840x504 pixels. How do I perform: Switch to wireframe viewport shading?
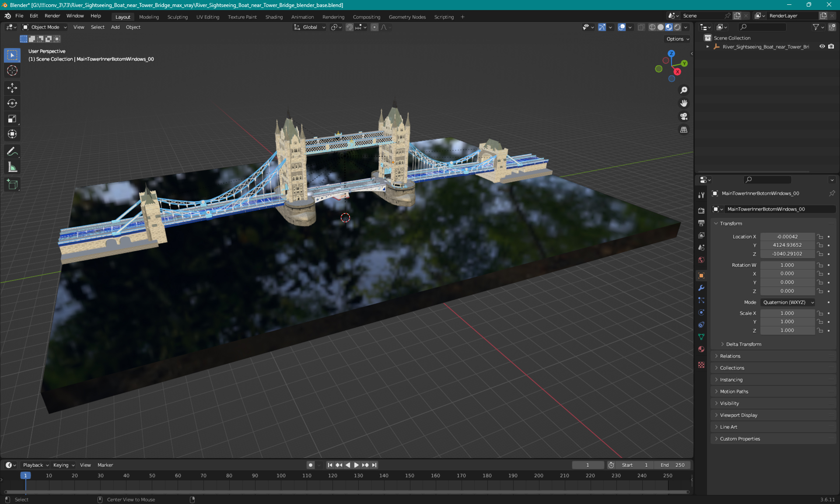point(652,27)
